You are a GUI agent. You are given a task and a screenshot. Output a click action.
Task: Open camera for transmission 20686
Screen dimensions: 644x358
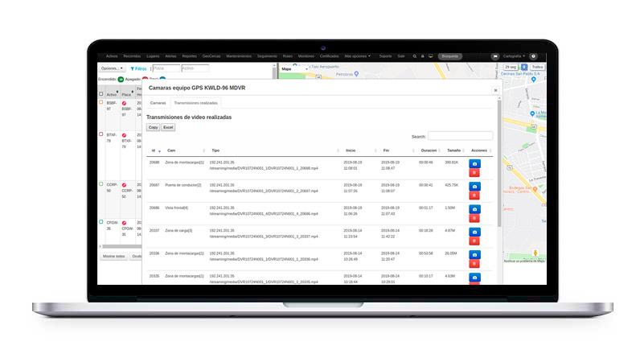click(x=474, y=209)
